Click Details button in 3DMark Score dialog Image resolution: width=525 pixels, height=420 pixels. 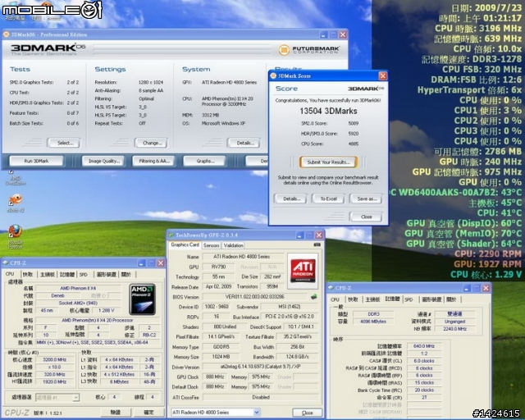pos(291,199)
